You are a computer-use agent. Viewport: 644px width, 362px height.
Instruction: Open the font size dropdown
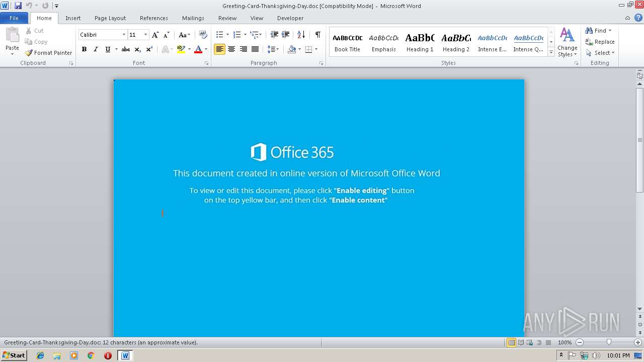[x=146, y=35]
